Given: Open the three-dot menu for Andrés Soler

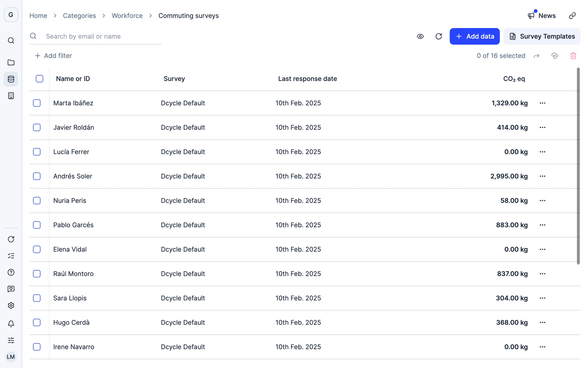Looking at the screenshot, I should tap(542, 176).
